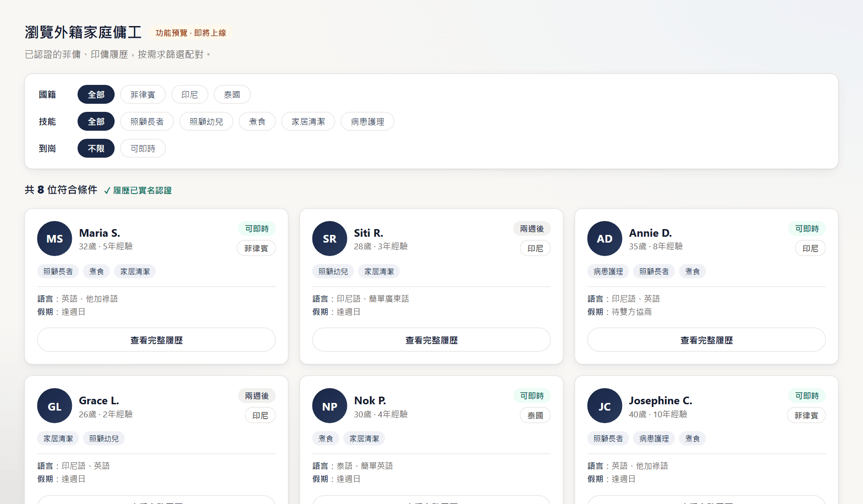Click 照顧長者 skill tag on Maria S. card

tap(58, 271)
